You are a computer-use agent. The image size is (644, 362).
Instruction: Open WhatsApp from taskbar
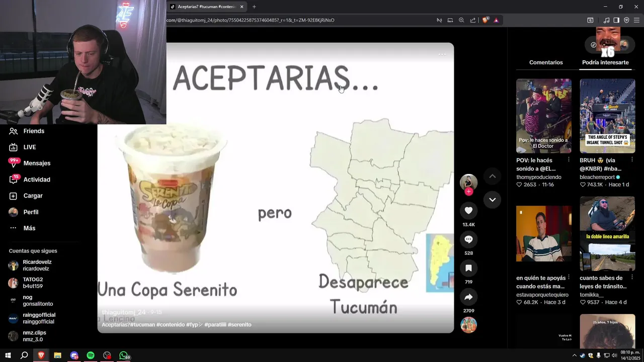[x=124, y=355]
